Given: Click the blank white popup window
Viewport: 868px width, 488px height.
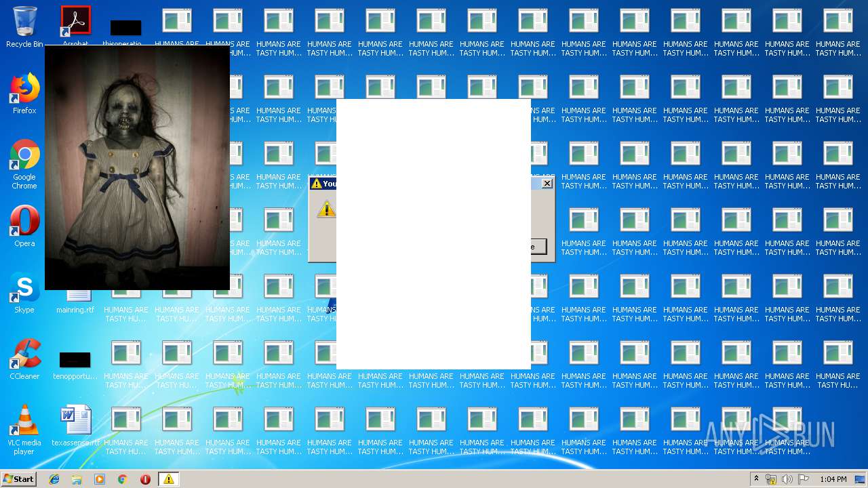Looking at the screenshot, I should click(433, 234).
